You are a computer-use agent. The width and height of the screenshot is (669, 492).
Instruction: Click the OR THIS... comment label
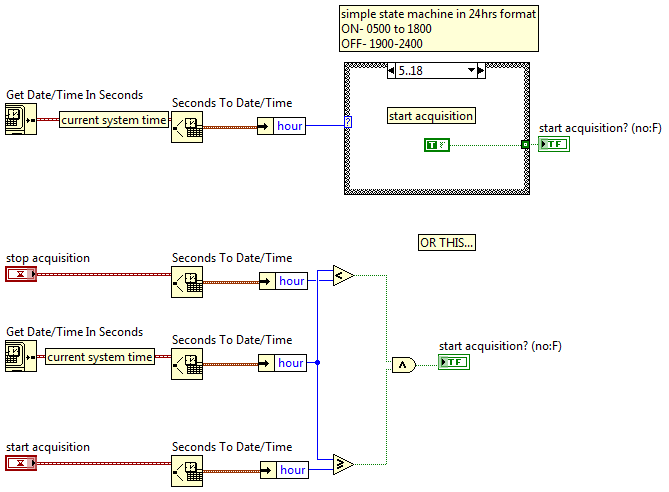tap(447, 242)
